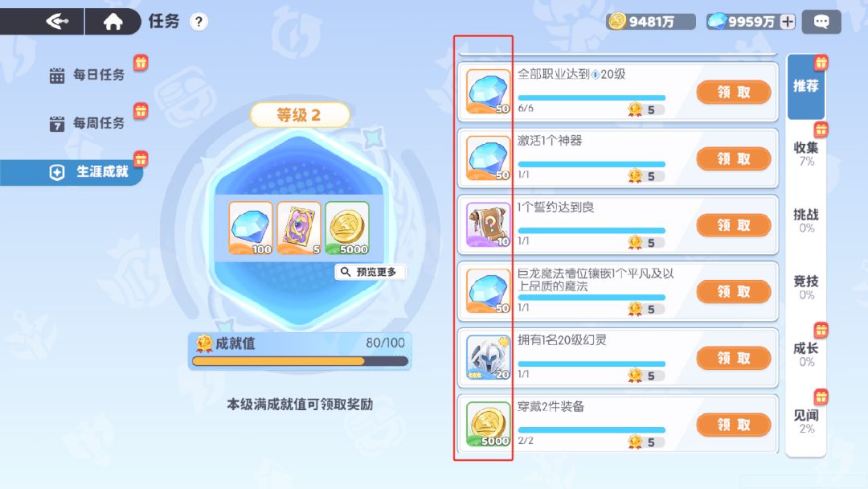Click the back arrow icon
The width and height of the screenshot is (868, 489).
click(x=57, y=22)
